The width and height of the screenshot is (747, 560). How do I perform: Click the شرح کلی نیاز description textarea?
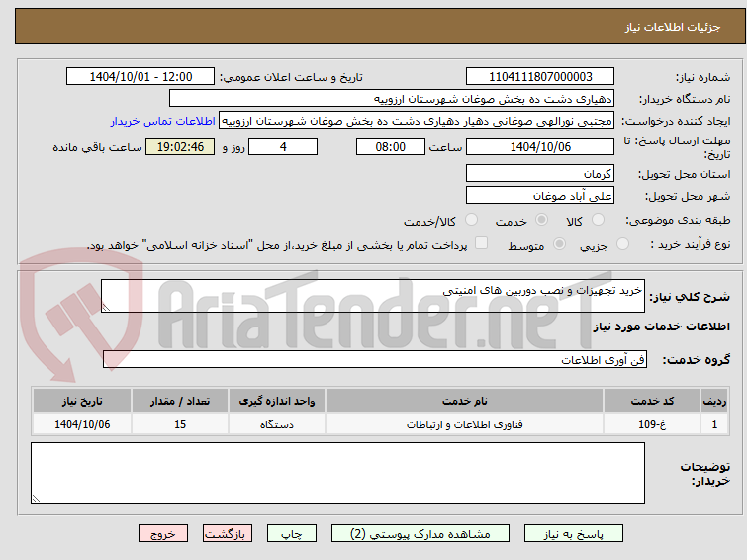(x=373, y=296)
